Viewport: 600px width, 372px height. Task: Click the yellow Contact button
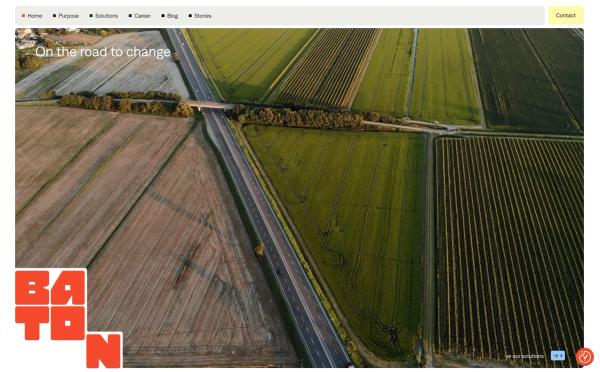566,15
